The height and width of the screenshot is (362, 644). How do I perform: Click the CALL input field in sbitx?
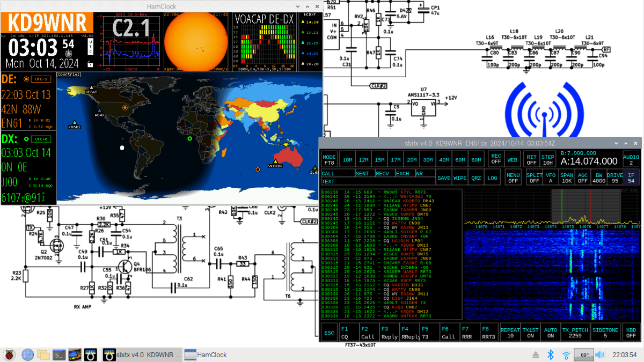[x=337, y=173]
